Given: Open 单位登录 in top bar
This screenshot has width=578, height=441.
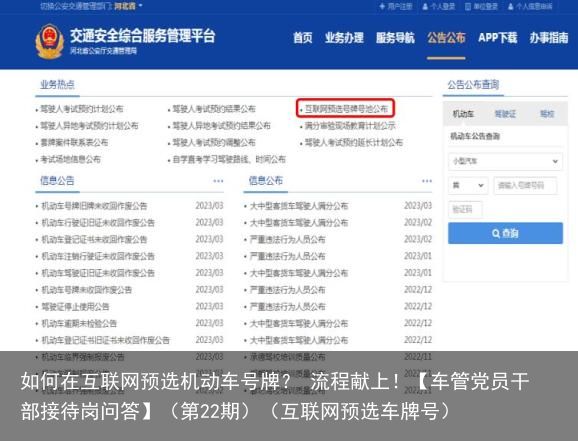Looking at the screenshot, I should [x=481, y=6].
